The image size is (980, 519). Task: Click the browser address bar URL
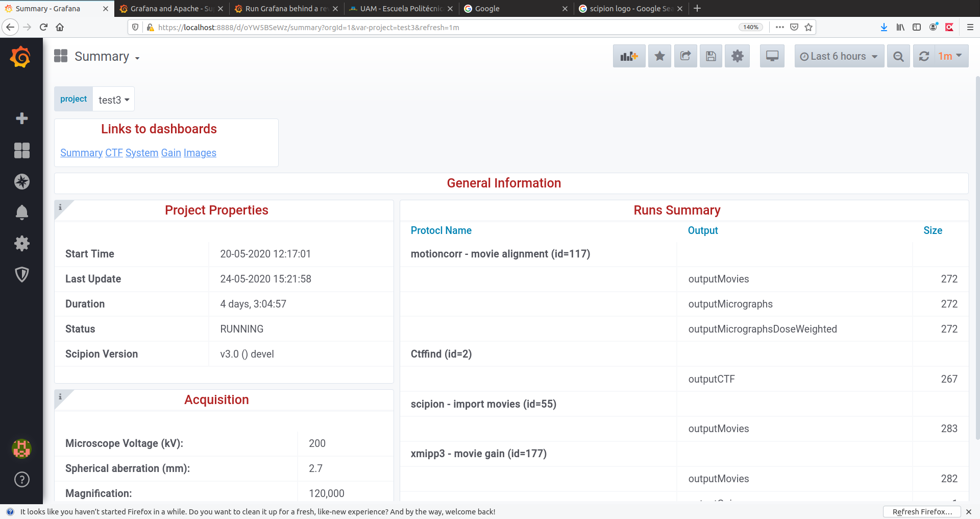click(x=308, y=27)
